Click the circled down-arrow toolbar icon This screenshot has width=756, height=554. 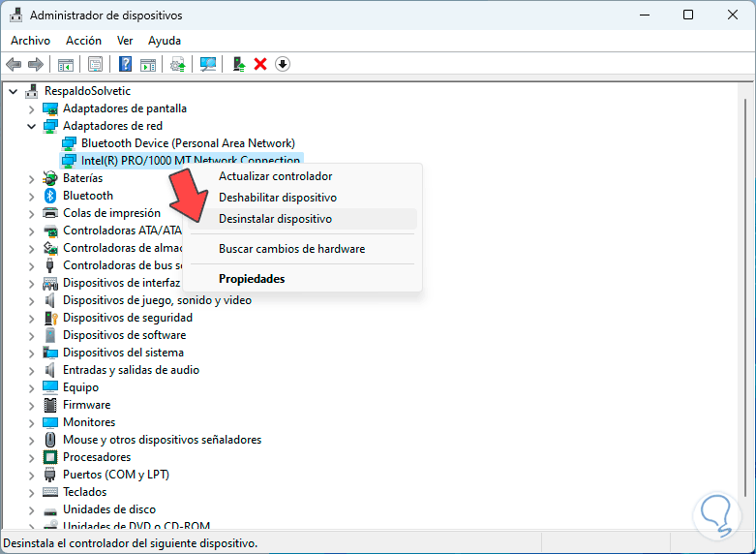pyautogui.click(x=283, y=64)
